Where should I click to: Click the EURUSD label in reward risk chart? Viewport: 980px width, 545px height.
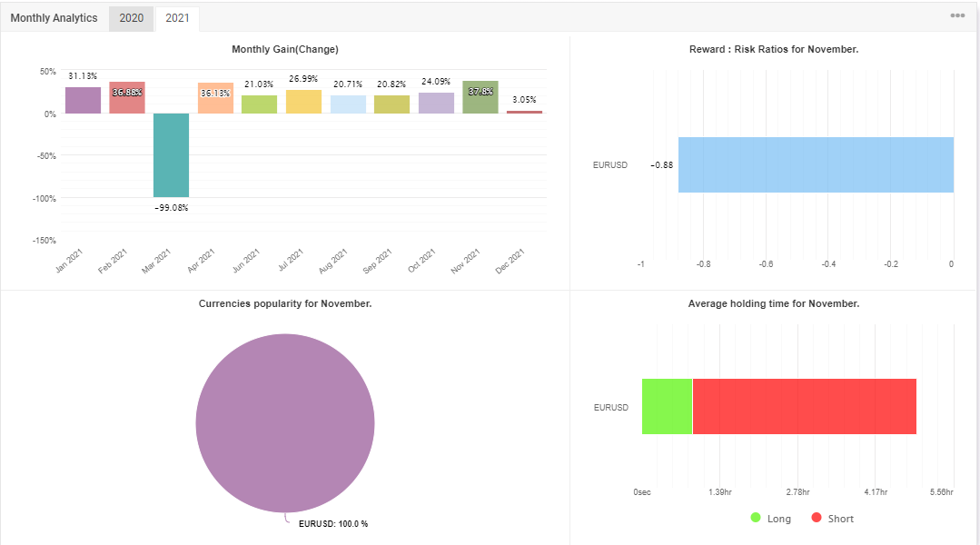point(610,165)
